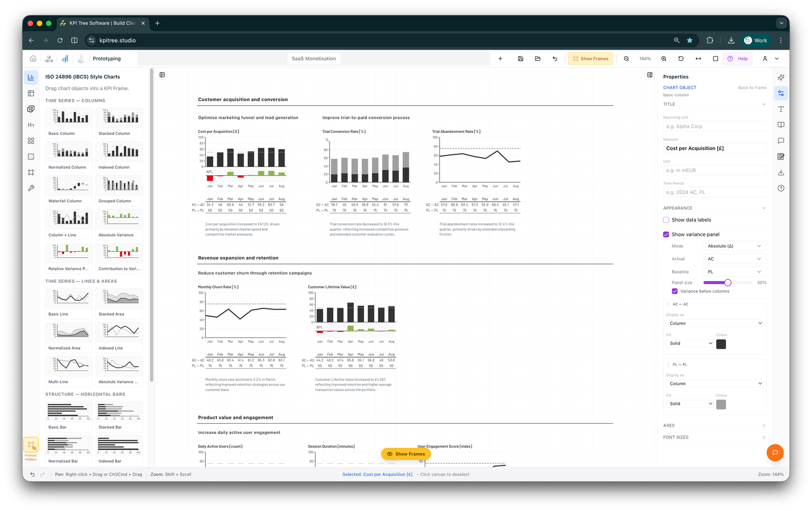Open the AC–AC Fill Solid dropdown
The width and height of the screenshot is (812, 511).
click(690, 344)
